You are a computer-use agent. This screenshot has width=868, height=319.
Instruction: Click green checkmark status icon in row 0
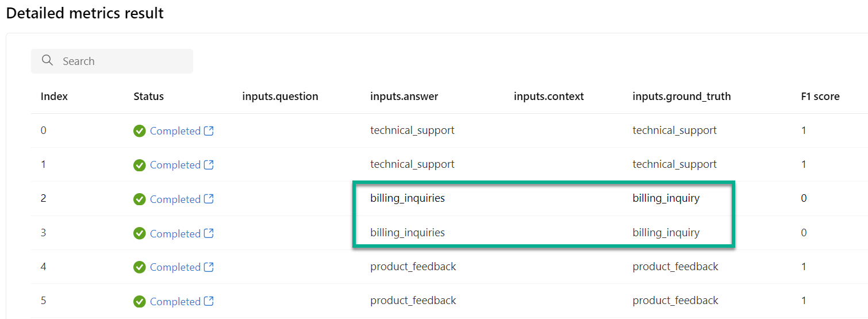[139, 131]
